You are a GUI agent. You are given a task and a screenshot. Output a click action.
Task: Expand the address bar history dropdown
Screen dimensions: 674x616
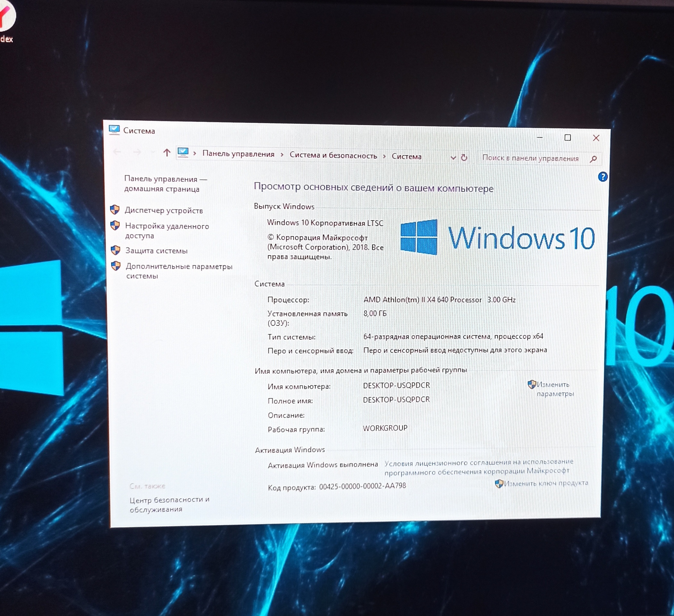(x=453, y=158)
